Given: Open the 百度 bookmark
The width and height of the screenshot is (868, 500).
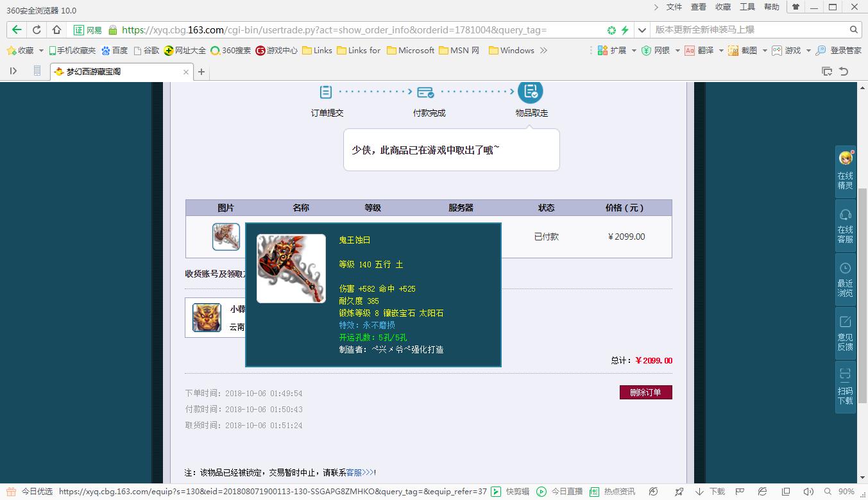Looking at the screenshot, I should (x=114, y=51).
